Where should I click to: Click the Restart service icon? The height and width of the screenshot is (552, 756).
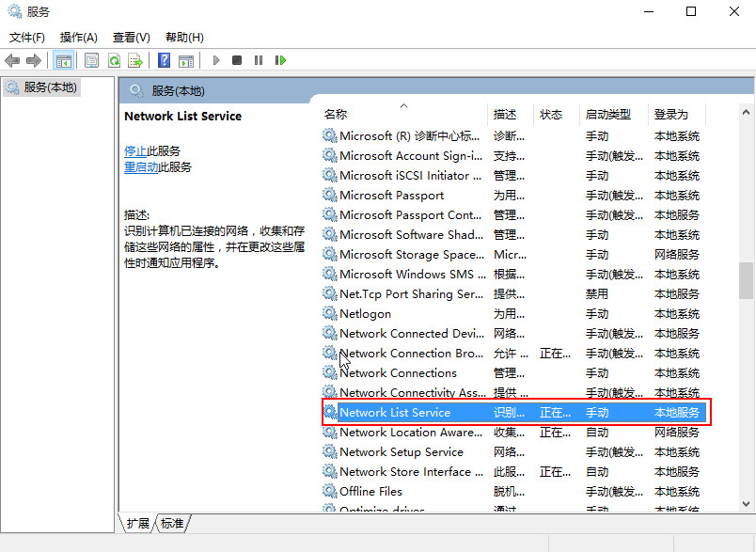(x=280, y=60)
